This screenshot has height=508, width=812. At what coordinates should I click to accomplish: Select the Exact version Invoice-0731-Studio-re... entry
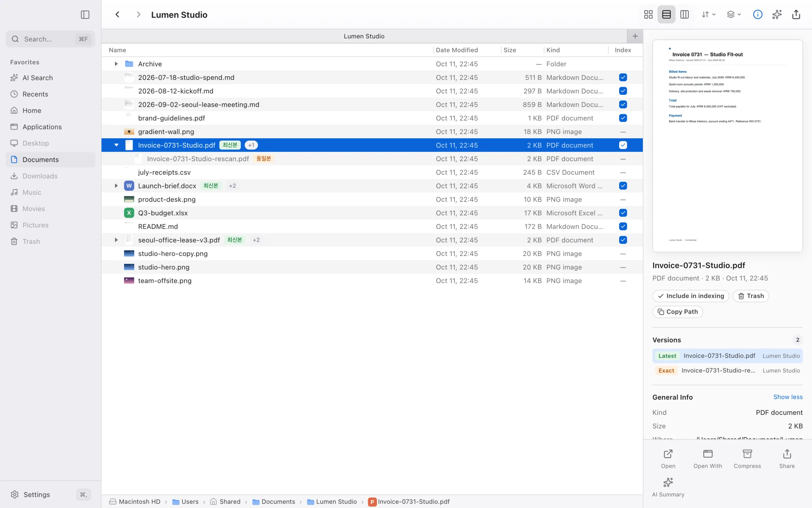727,371
